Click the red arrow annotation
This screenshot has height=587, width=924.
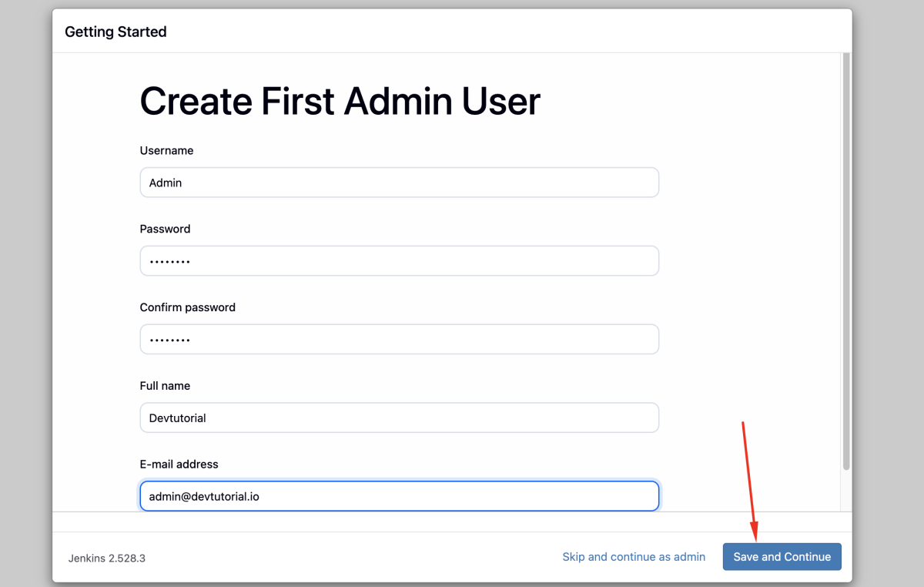(x=749, y=478)
